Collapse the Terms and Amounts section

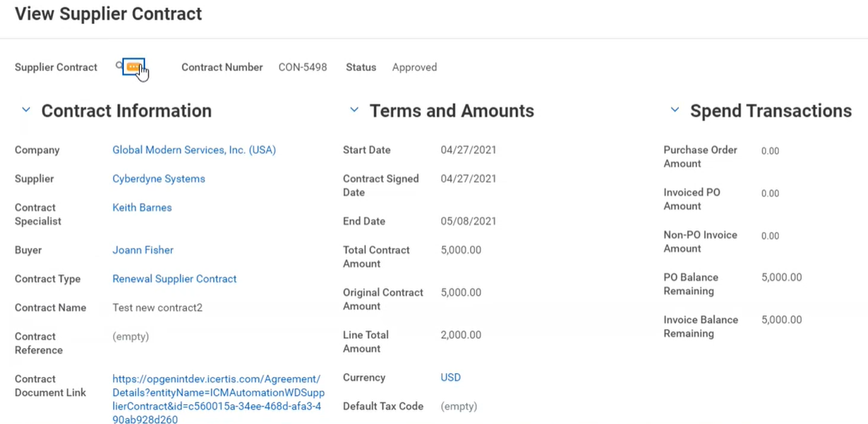(x=354, y=110)
